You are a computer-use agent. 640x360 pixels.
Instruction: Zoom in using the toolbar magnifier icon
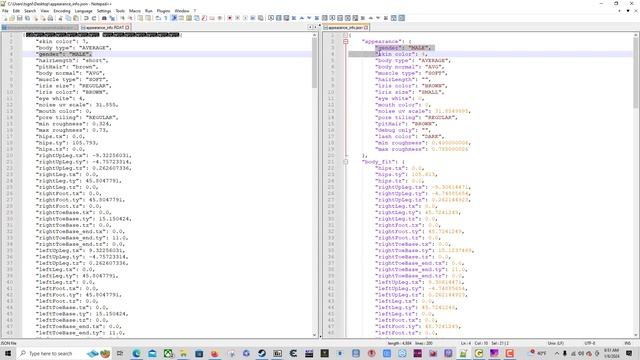[122, 18]
